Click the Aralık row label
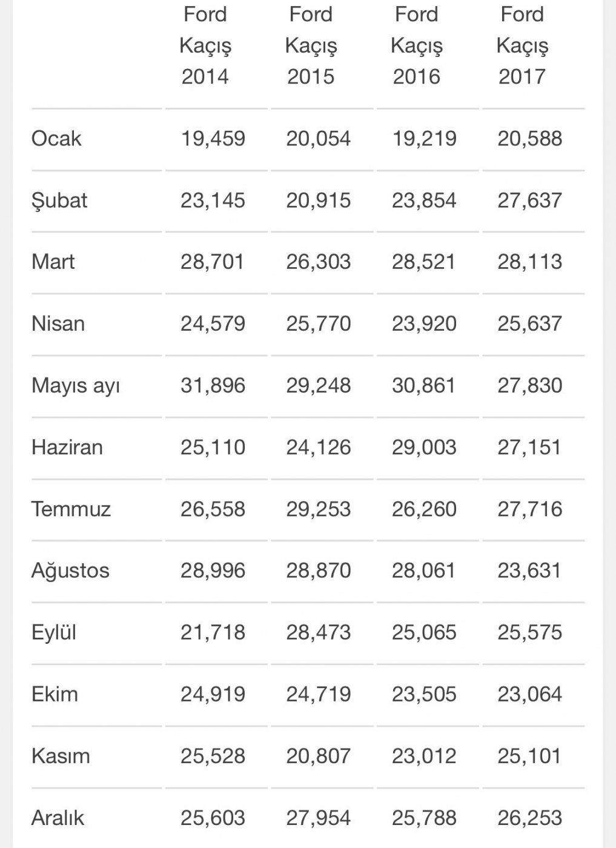 pos(58,818)
